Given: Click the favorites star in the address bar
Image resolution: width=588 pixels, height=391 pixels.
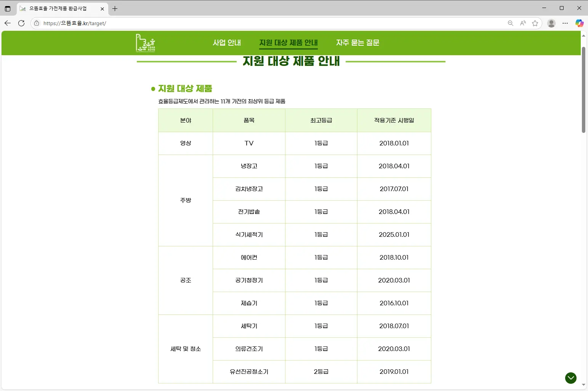Looking at the screenshot, I should pos(535,23).
